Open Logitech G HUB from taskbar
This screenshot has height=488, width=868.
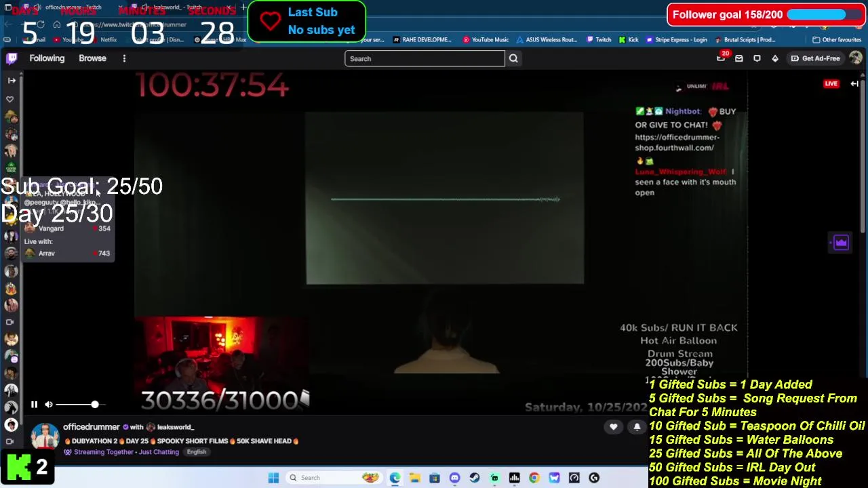click(x=594, y=478)
